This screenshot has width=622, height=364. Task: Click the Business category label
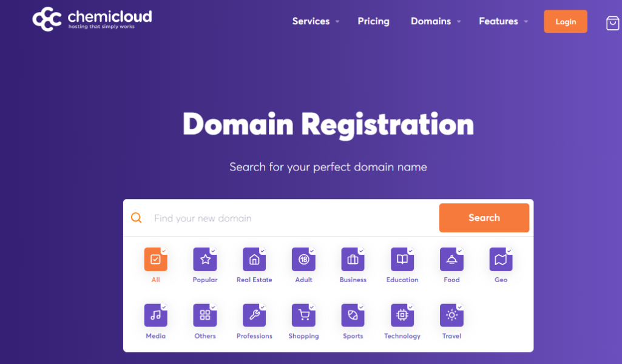click(x=353, y=280)
